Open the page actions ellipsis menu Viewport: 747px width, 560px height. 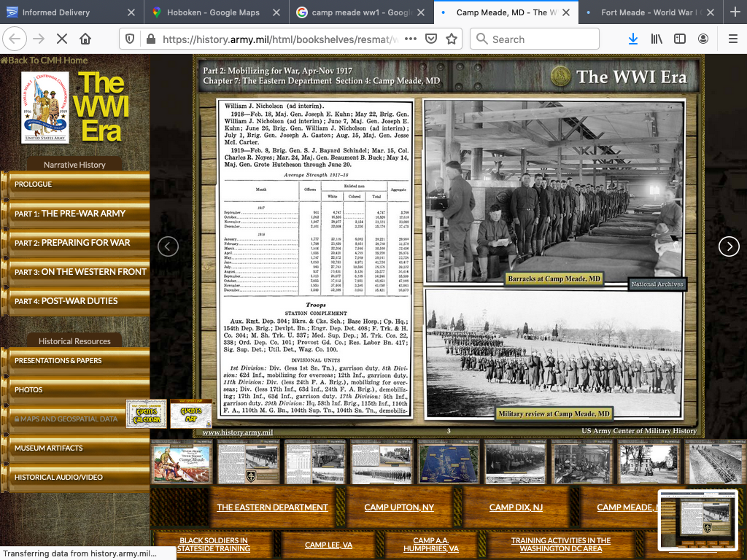coord(411,39)
